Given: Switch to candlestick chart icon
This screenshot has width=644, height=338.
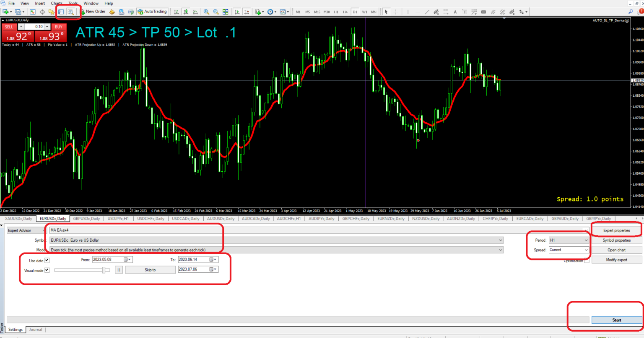Looking at the screenshot, I should coord(186,12).
